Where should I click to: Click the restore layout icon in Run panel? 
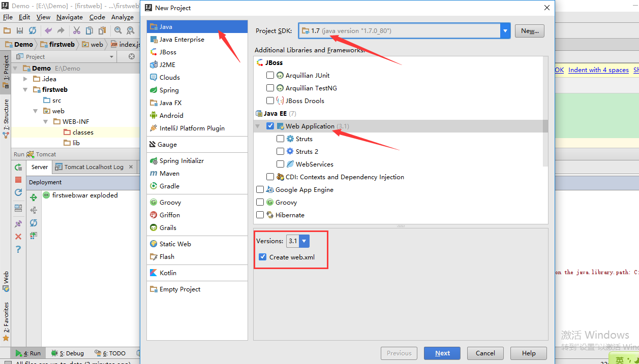[18, 208]
